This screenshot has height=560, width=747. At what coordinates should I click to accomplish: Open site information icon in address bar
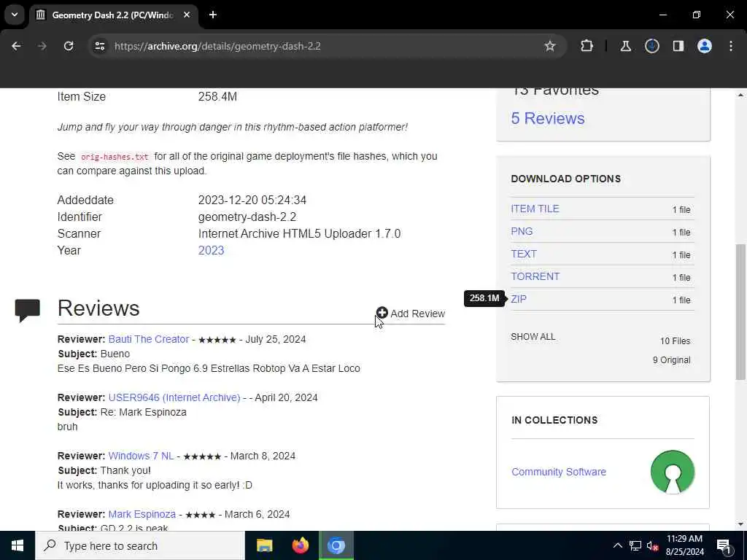pos(99,46)
